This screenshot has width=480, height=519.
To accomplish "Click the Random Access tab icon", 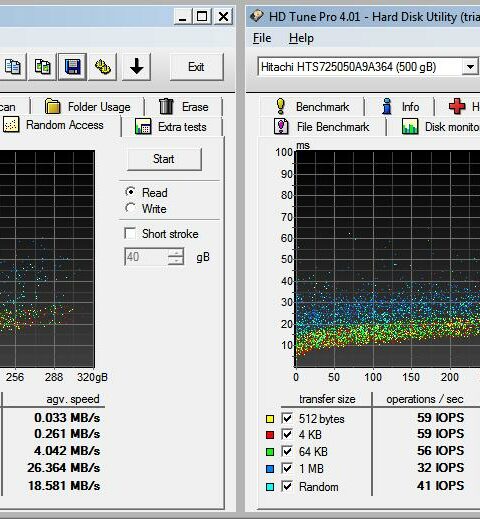I will pyautogui.click(x=11, y=125).
